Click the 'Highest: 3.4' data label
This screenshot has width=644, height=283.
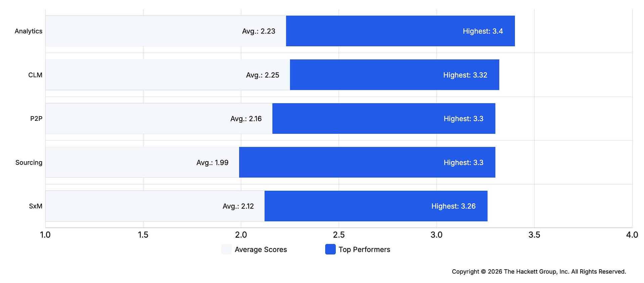point(483,31)
